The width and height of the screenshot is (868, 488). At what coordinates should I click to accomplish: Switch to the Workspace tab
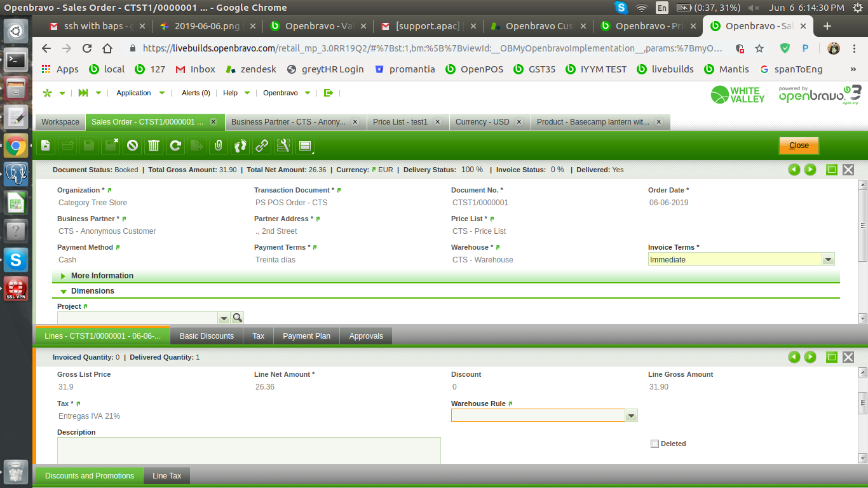pyautogui.click(x=60, y=122)
